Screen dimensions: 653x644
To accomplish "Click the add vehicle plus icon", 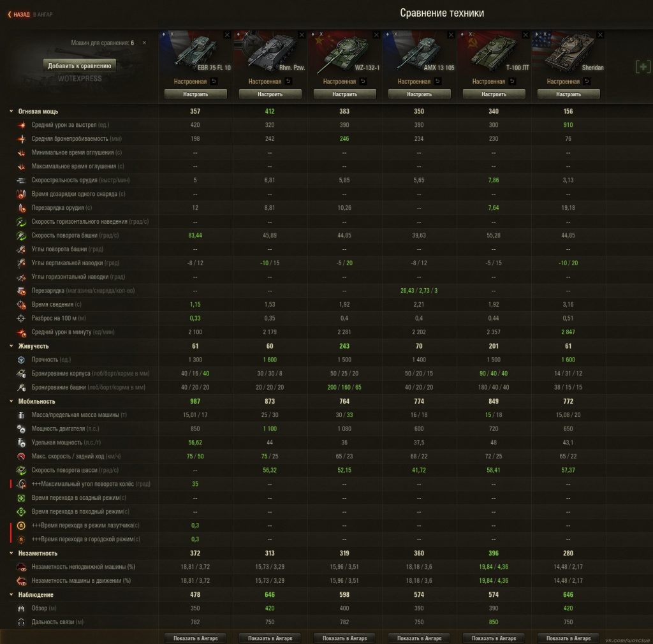I will (x=643, y=66).
